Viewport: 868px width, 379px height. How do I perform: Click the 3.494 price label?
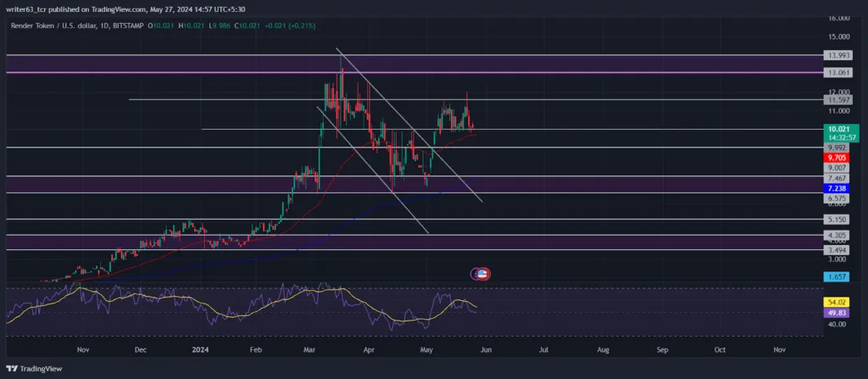(836, 250)
